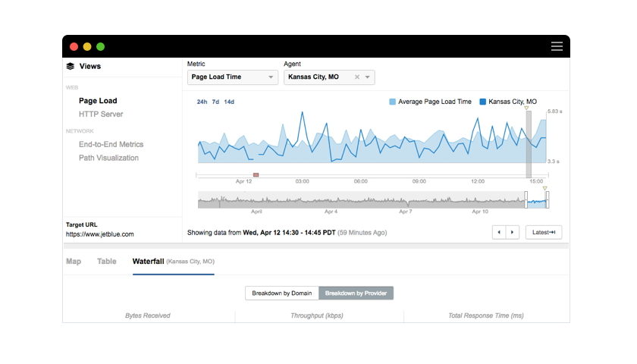
Task: Click the overview timeline range selector handle
Action: [x=526, y=200]
